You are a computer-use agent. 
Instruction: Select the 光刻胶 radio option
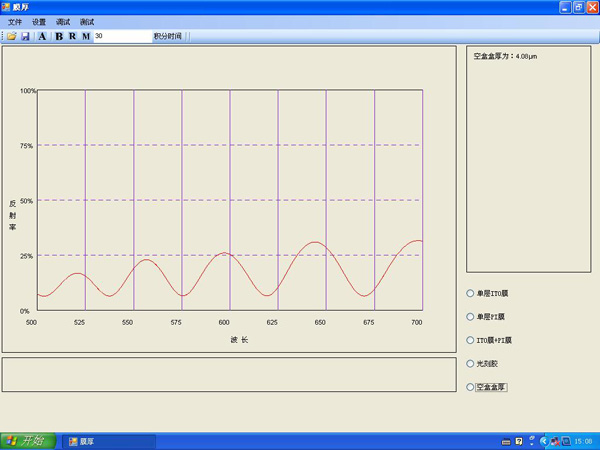(471, 363)
